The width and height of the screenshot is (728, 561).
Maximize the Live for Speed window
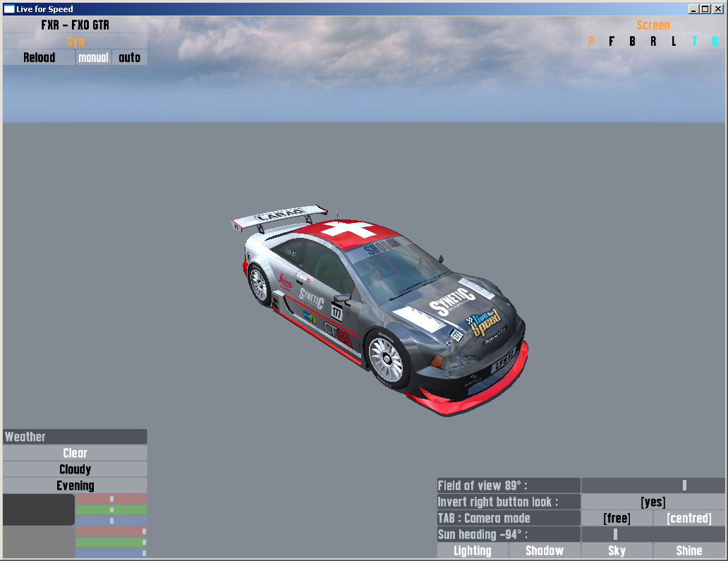705,9
